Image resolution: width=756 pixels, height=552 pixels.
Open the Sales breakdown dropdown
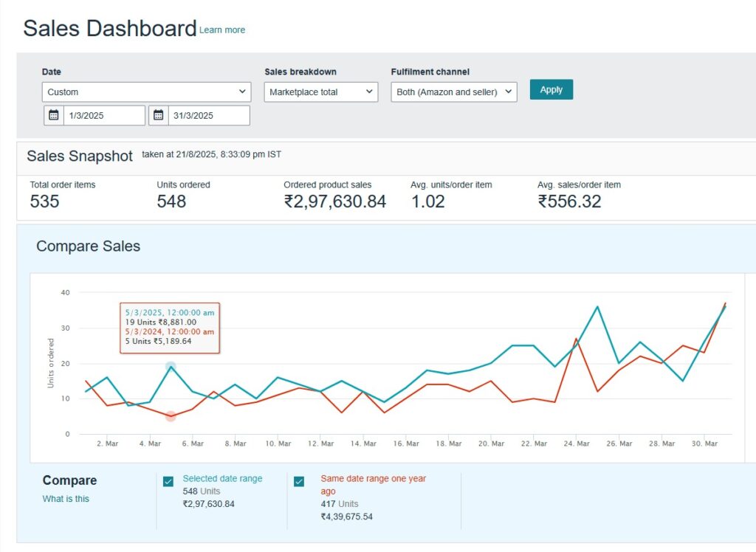[320, 92]
